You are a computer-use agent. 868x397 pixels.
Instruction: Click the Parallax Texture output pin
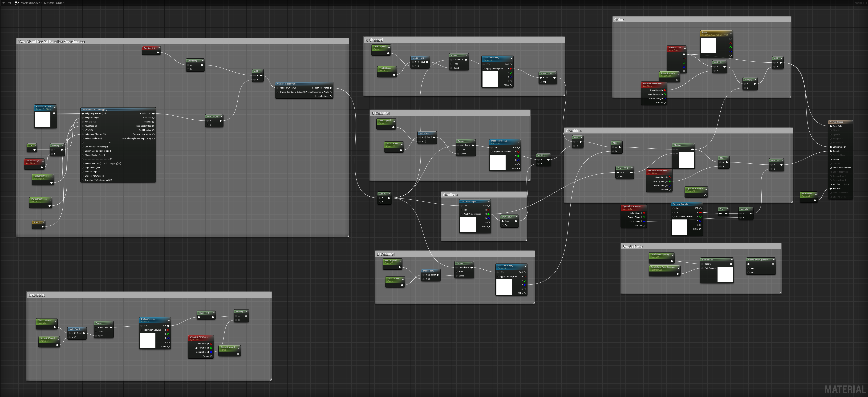(54, 113)
